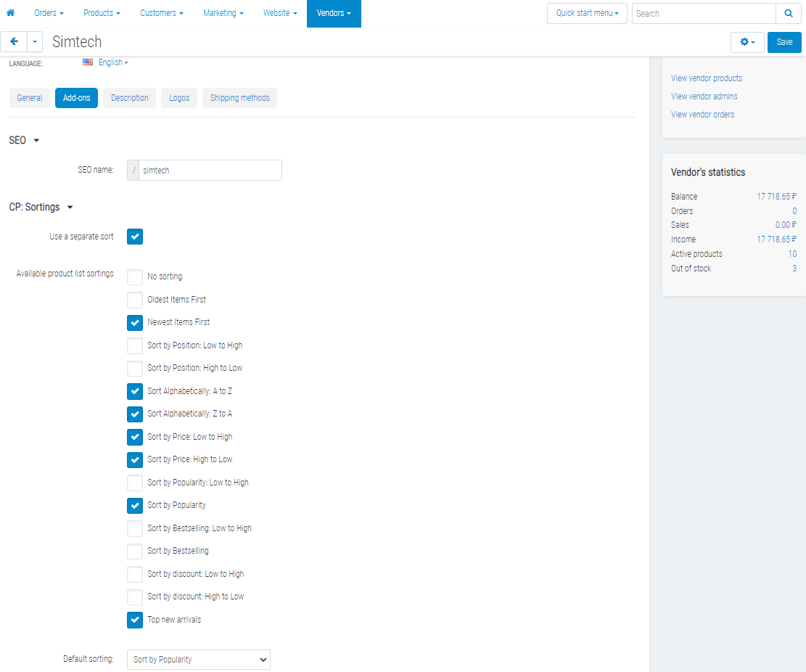Go to the home dashboard icon
Image resolution: width=806 pixels, height=672 pixels.
(10, 13)
